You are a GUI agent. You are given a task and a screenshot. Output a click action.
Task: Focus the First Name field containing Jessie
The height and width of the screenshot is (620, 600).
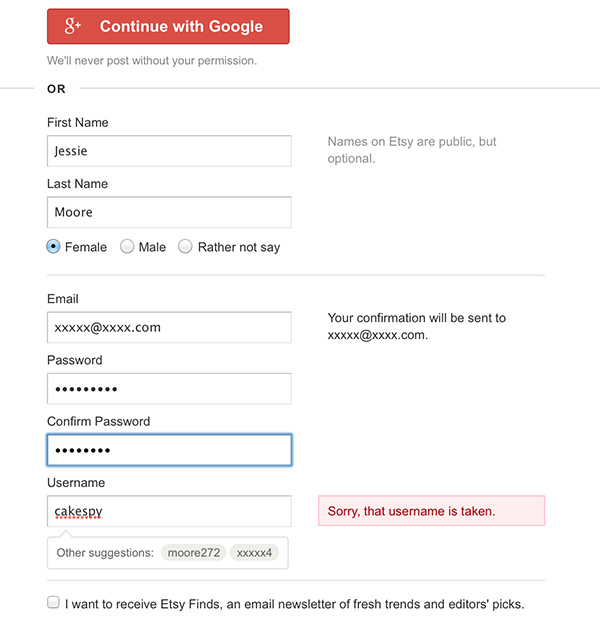(169, 151)
